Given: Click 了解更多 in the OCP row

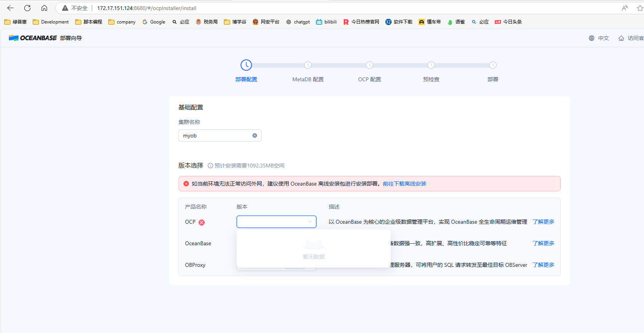Looking at the screenshot, I should click(x=543, y=222).
